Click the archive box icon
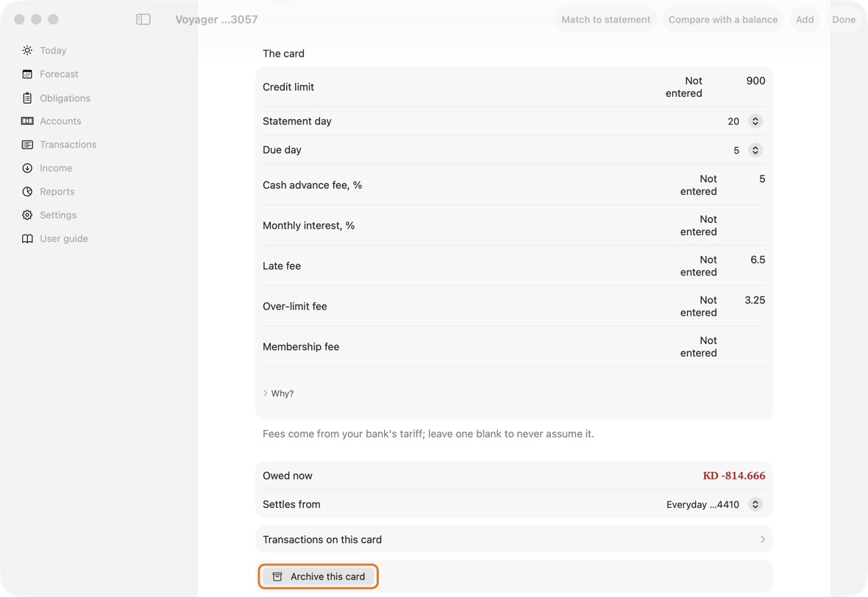Screen dimensions: 868x597 [277, 576]
